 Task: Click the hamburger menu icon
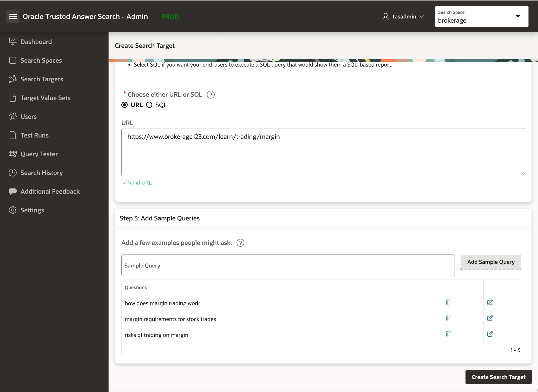12,16
